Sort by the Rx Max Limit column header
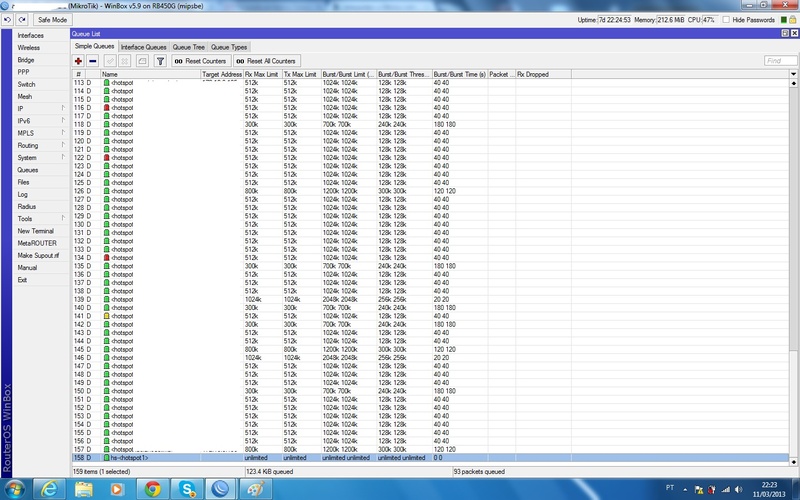 click(263, 74)
